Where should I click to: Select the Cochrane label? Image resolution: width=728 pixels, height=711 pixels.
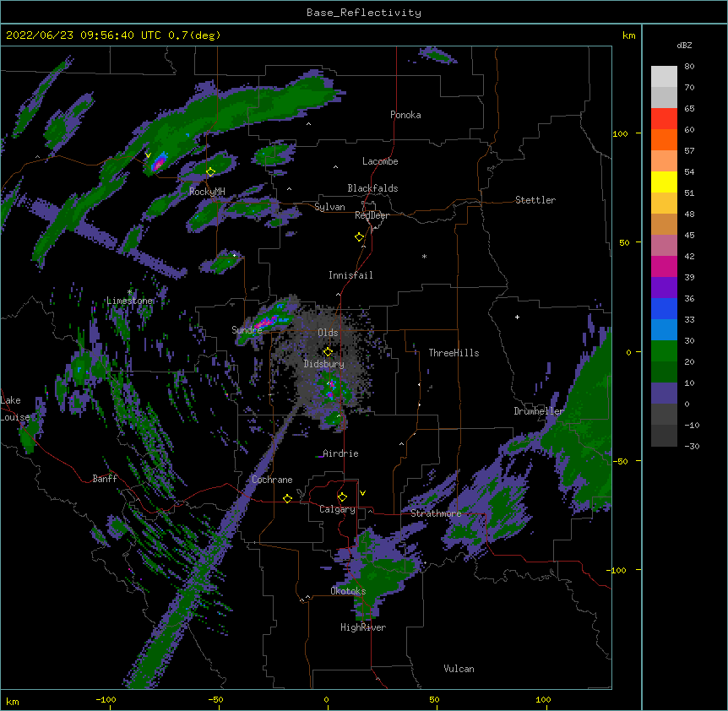pos(272,480)
